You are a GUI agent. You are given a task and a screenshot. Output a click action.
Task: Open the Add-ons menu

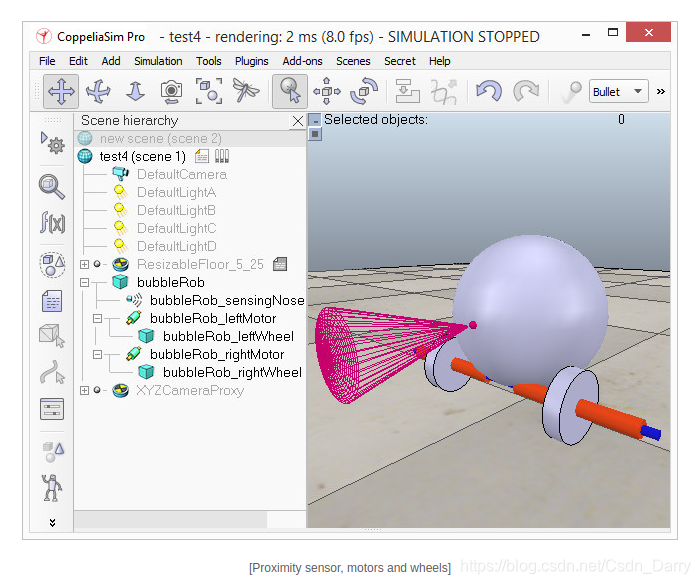tap(302, 61)
